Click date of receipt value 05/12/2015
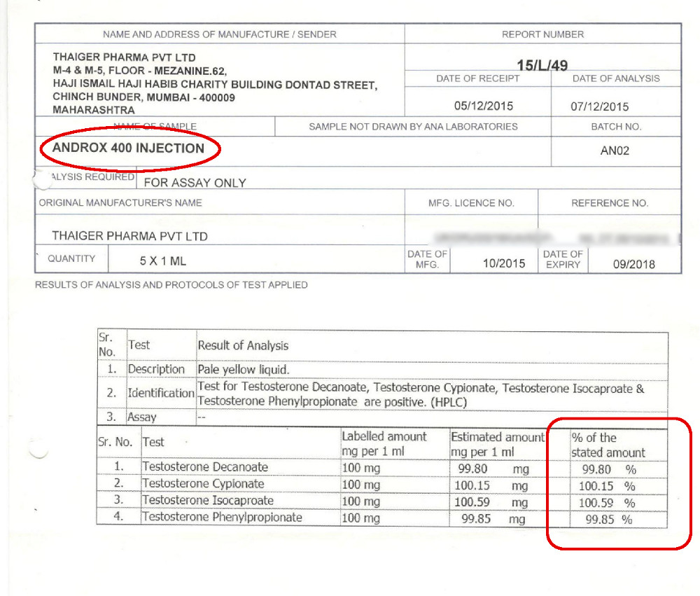The image size is (700, 596). click(484, 106)
